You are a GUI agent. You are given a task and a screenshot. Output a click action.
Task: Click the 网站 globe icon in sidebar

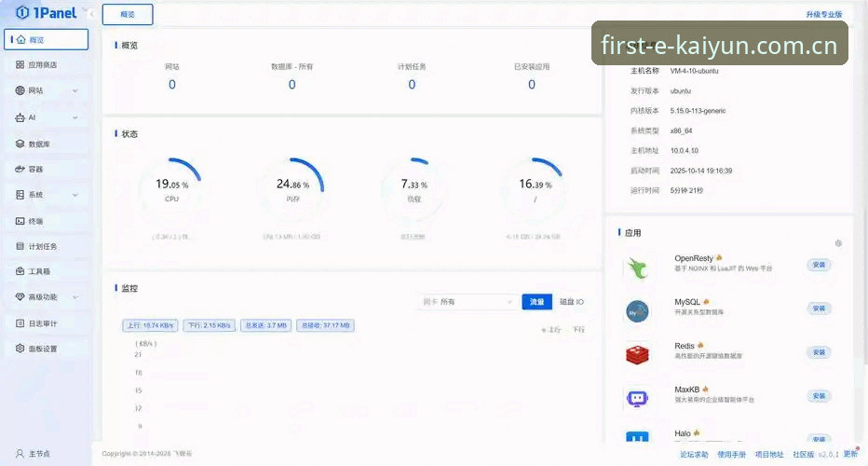[x=20, y=90]
